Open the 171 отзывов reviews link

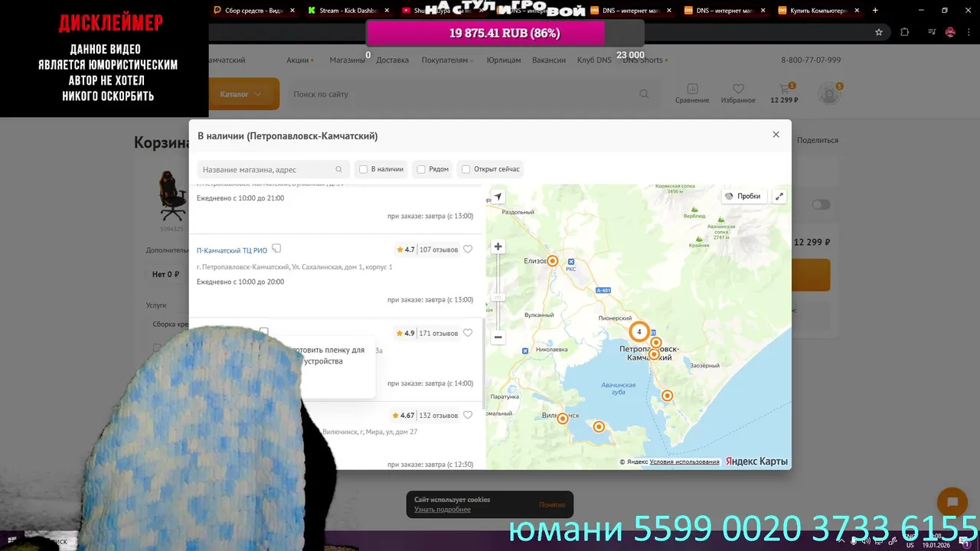tap(439, 333)
